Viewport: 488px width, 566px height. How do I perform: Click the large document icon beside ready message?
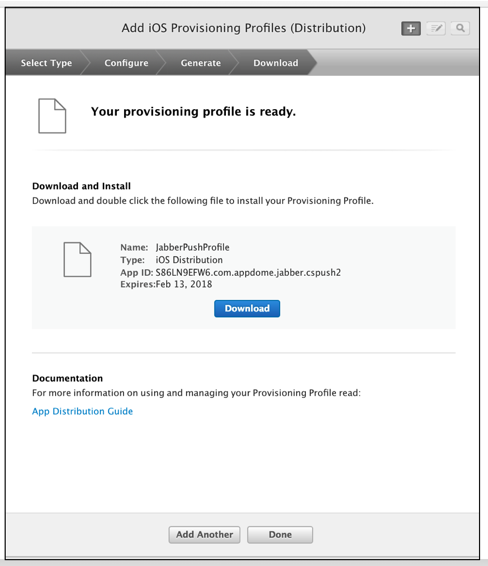click(x=52, y=116)
